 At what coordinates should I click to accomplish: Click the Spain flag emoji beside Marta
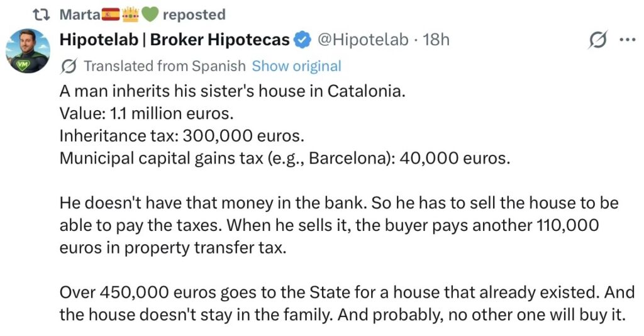[111, 14]
